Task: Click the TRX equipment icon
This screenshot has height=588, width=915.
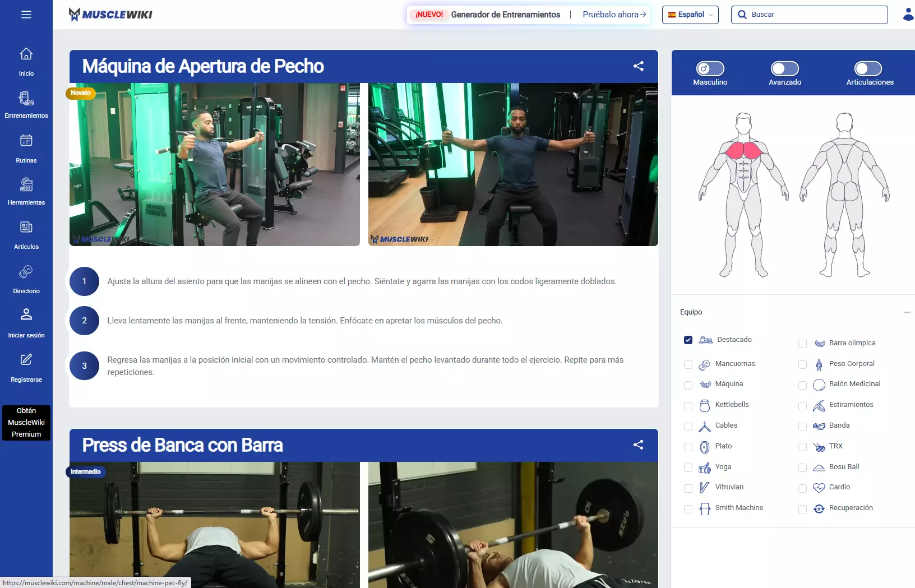Action: point(819,447)
